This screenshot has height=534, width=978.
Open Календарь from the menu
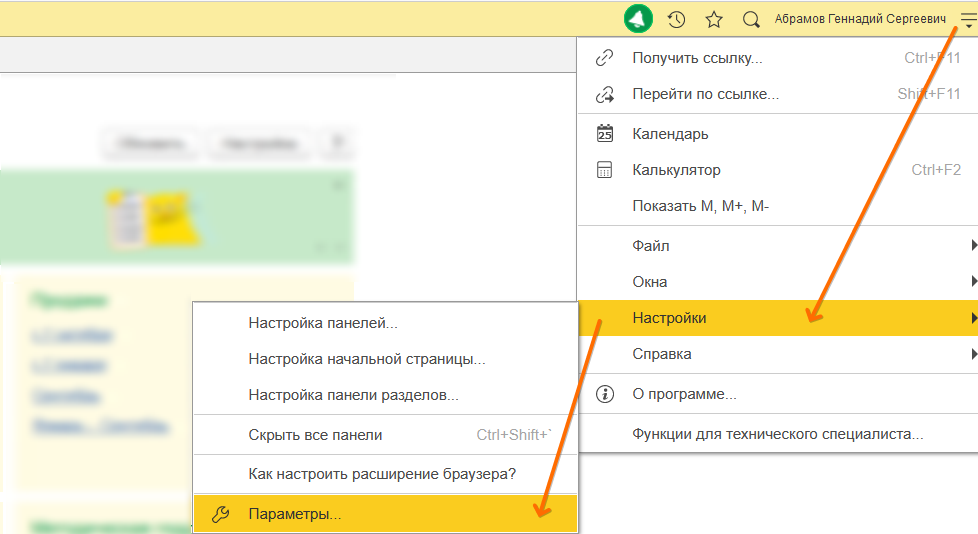click(778, 134)
